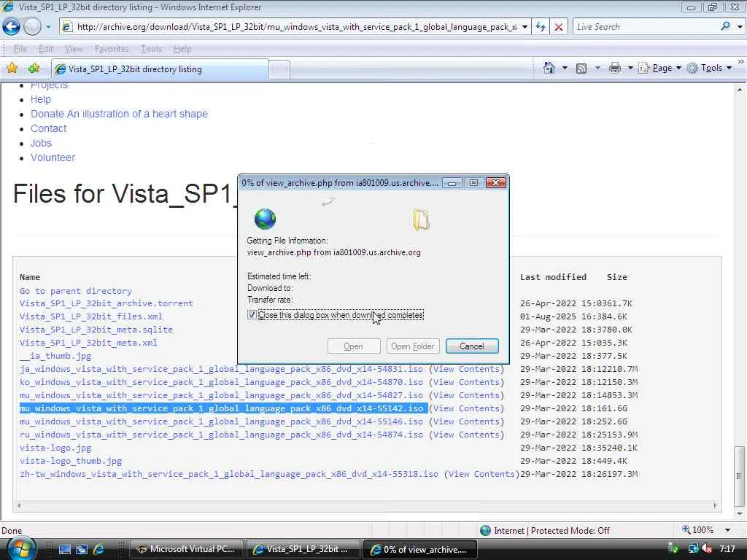Open the Tools gear command bar menu
This screenshot has width=747, height=560.
709,68
